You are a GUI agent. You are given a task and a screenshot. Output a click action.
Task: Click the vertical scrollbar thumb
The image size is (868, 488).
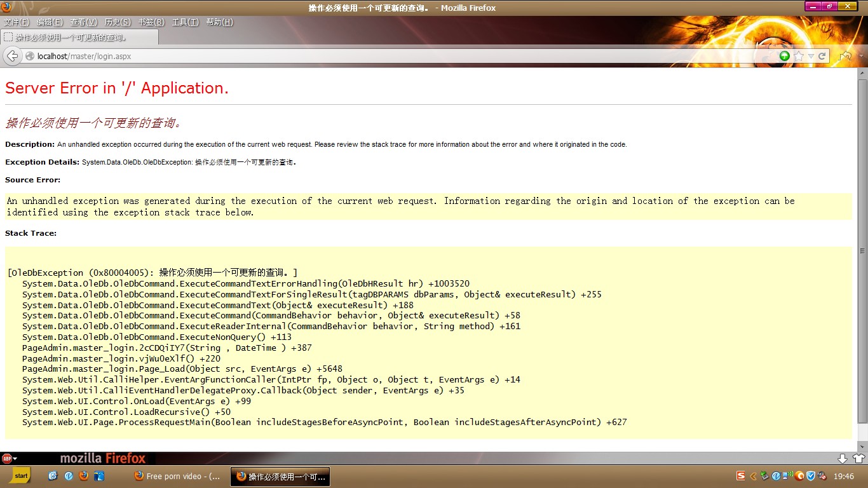862,251
